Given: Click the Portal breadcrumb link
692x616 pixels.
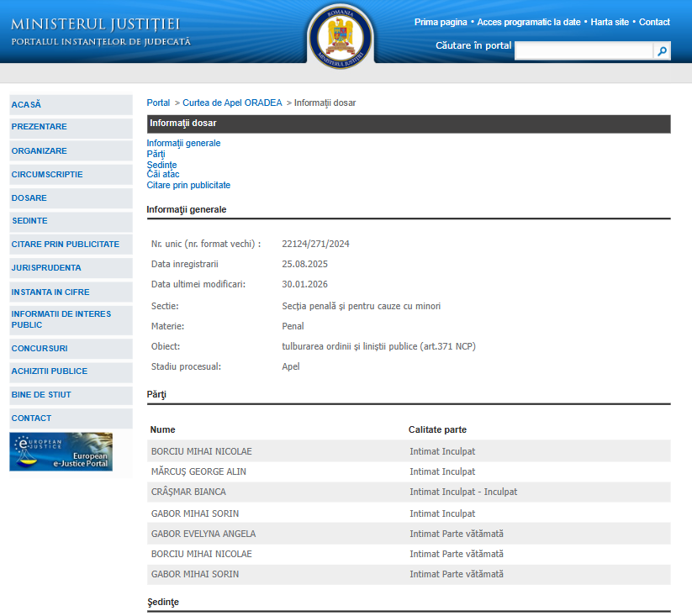Looking at the screenshot, I should [x=158, y=103].
